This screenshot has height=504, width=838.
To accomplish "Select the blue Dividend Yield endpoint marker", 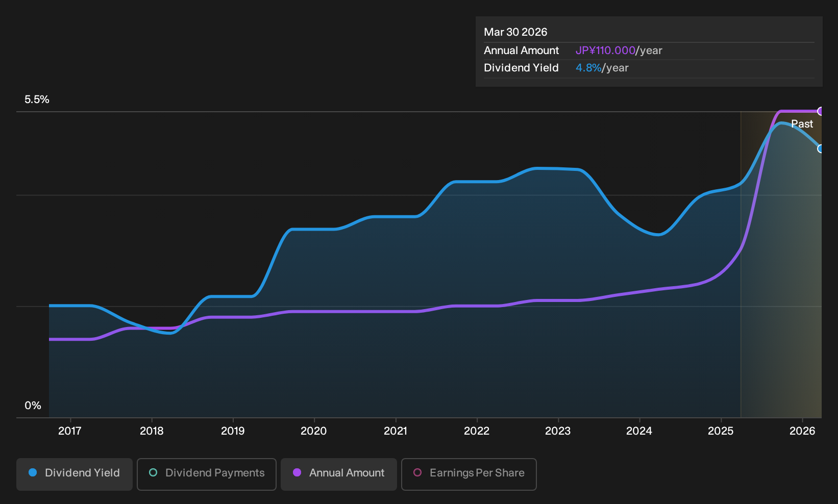I will click(x=821, y=149).
